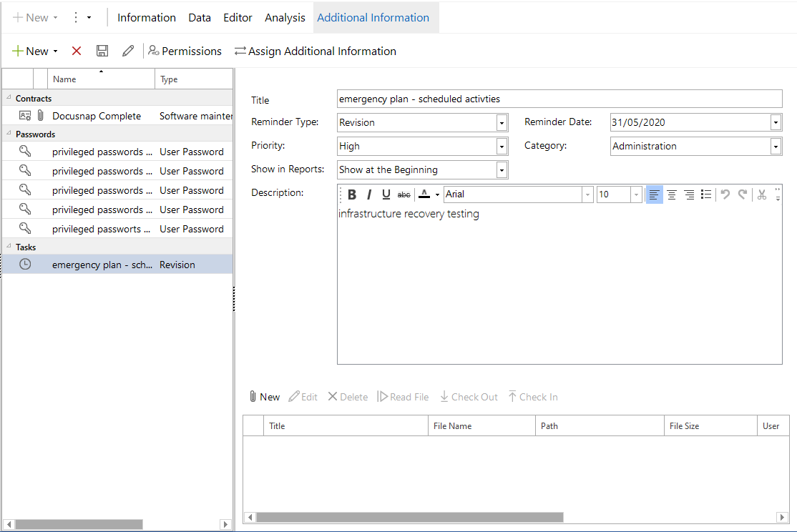Viewport: 797px width, 532px height.
Task: Click right arrow of left panel scrollbar
Action: coord(225,524)
